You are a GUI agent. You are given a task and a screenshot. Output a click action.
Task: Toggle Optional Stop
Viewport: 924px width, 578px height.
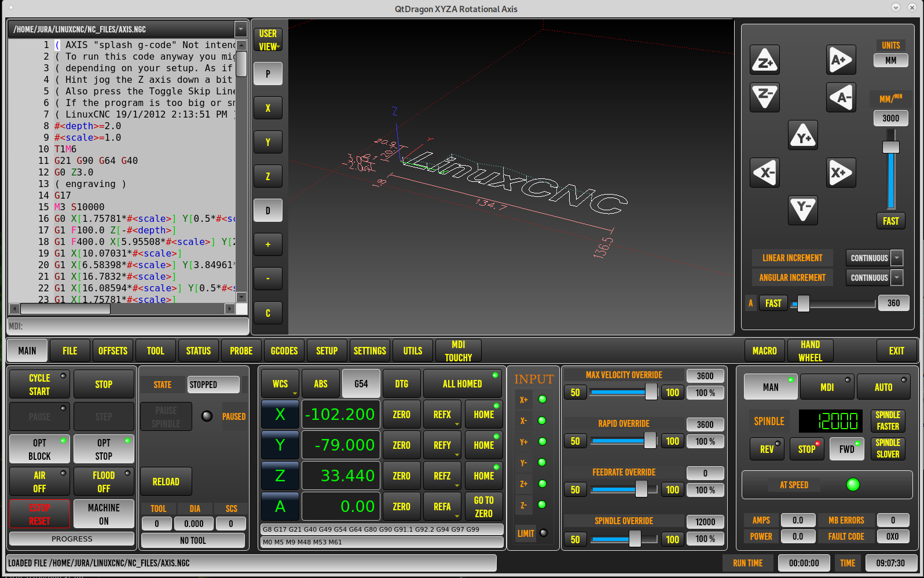104,449
